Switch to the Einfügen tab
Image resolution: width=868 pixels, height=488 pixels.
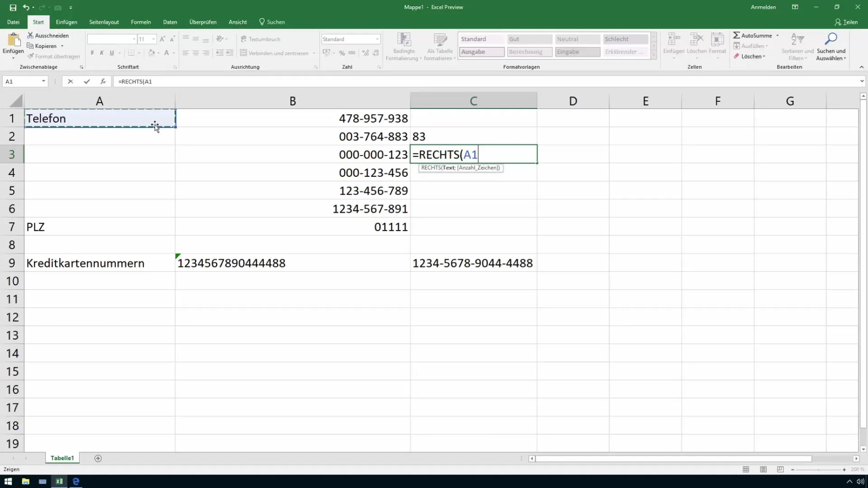tap(66, 22)
